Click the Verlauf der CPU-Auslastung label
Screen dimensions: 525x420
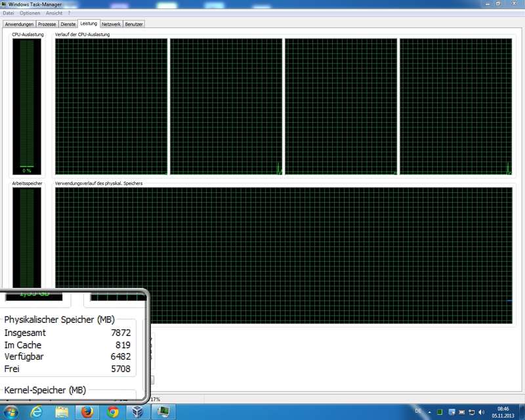pyautogui.click(x=83, y=35)
